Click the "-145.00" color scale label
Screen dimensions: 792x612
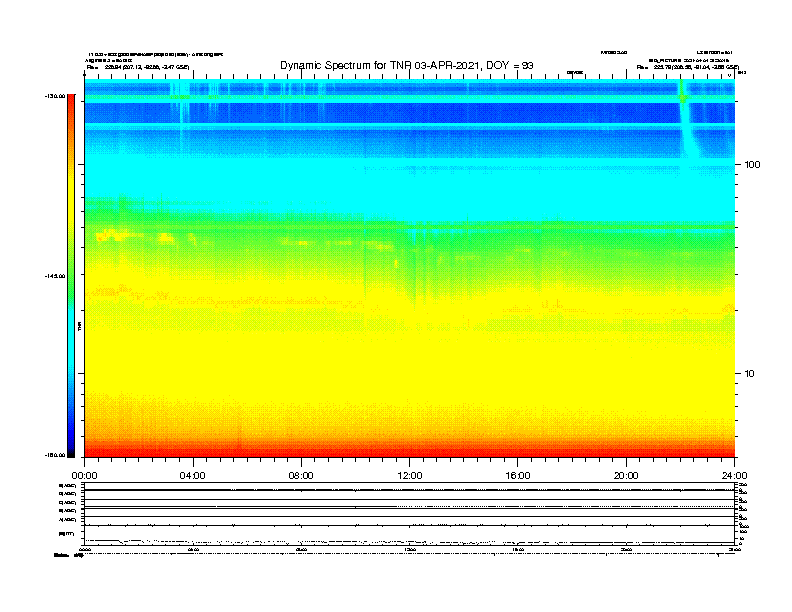tap(55, 276)
